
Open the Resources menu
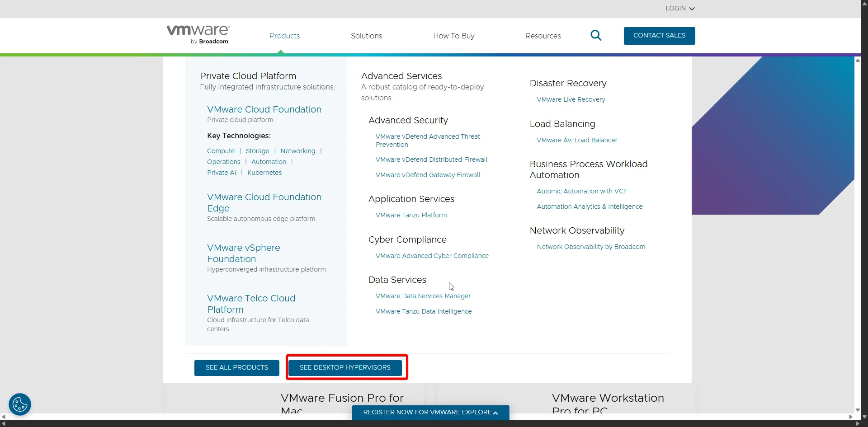[543, 36]
